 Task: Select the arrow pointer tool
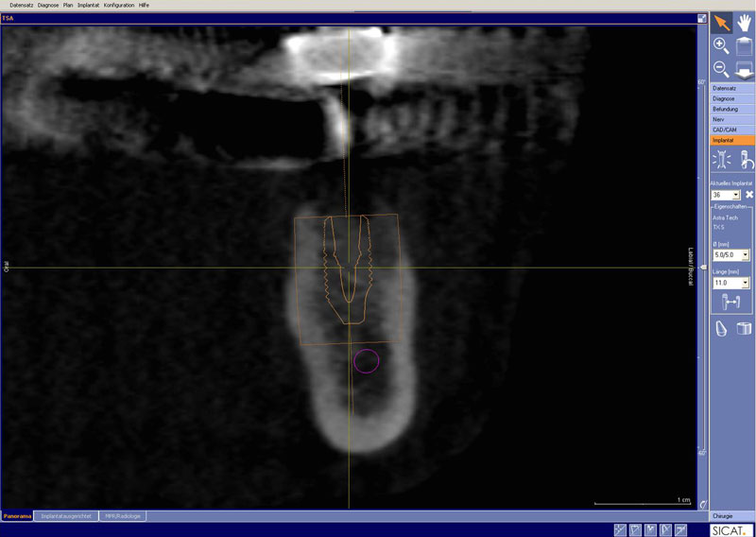click(x=721, y=23)
